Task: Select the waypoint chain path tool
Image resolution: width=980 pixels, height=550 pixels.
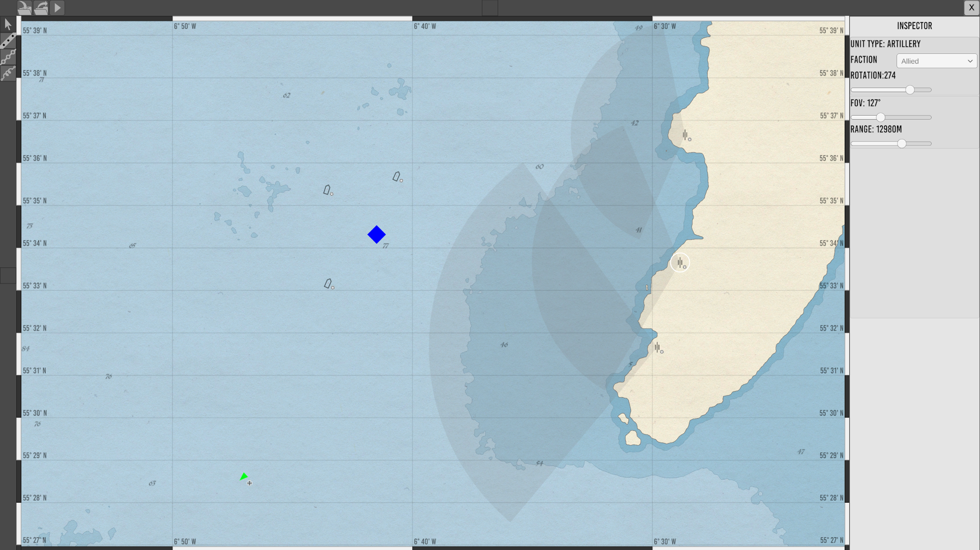Action: point(8,57)
